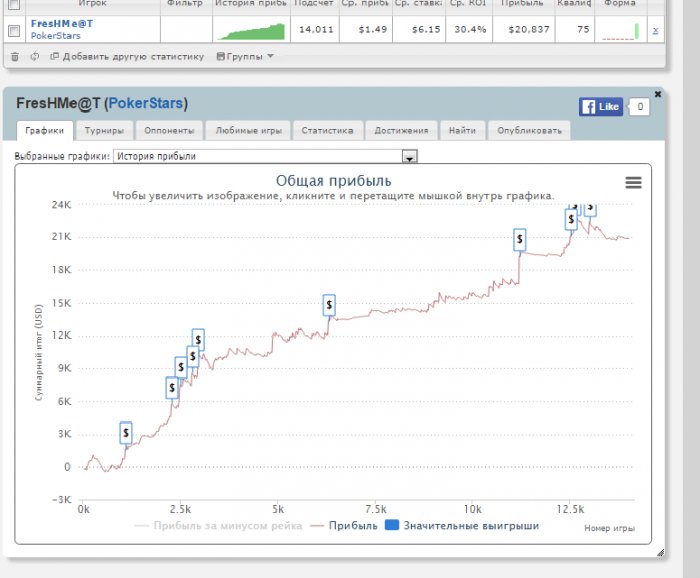Switch to the Оппоненты tab

pyautogui.click(x=169, y=131)
